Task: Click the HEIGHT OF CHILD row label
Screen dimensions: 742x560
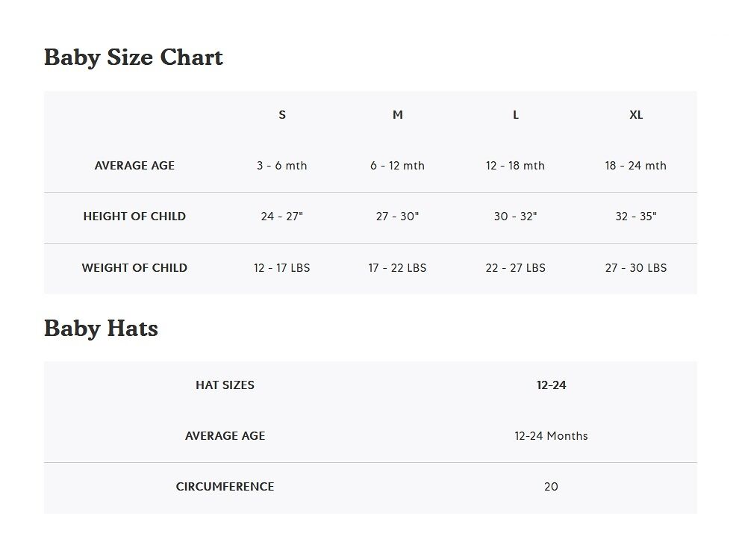Action: pyautogui.click(x=134, y=217)
